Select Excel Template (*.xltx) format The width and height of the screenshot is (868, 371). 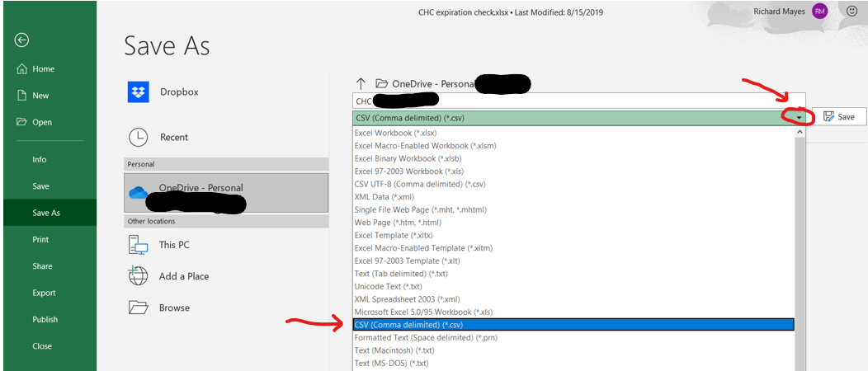click(x=573, y=236)
